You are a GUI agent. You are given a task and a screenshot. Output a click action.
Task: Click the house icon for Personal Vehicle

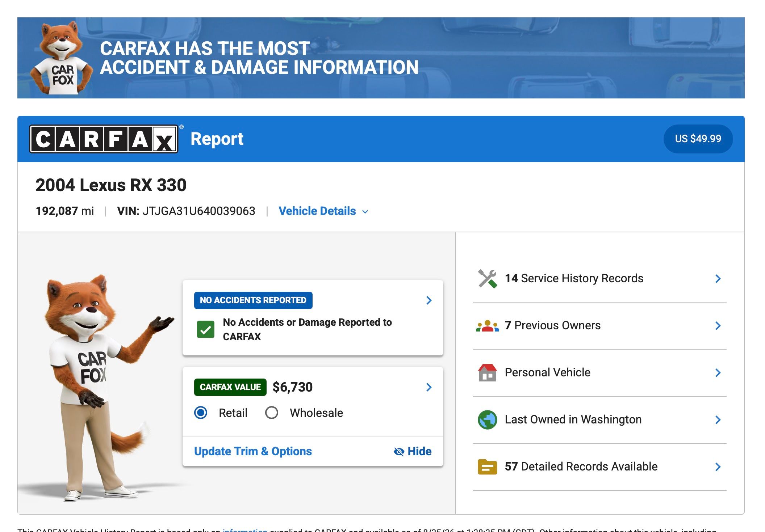point(488,373)
